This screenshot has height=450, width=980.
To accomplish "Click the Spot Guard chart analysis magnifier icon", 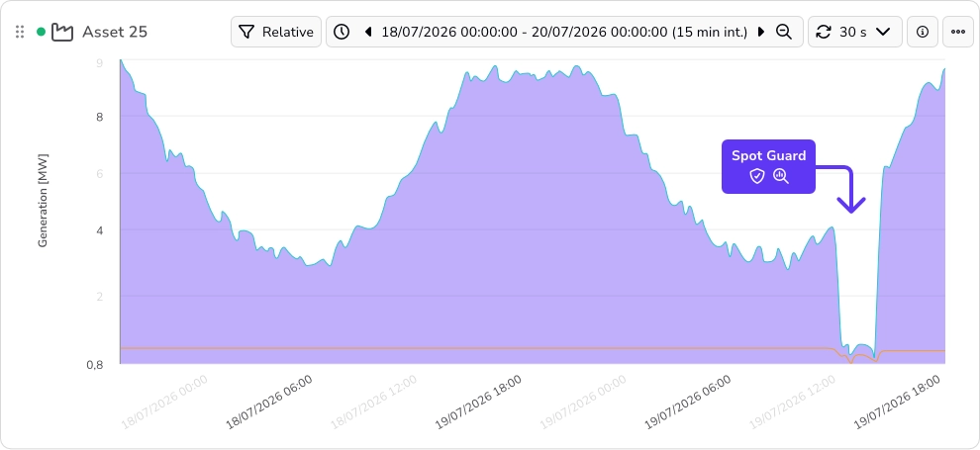I will (781, 176).
